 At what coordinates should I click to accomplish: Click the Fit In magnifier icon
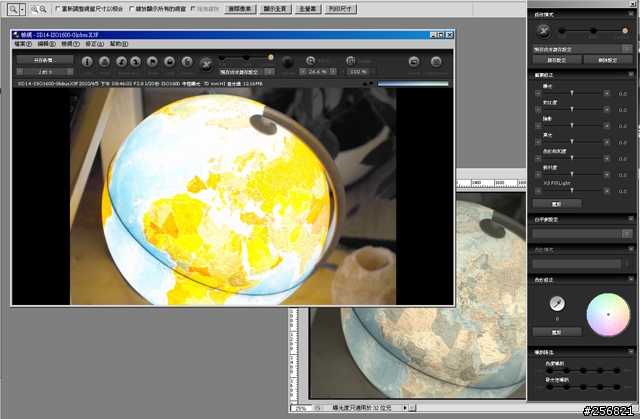[311, 61]
